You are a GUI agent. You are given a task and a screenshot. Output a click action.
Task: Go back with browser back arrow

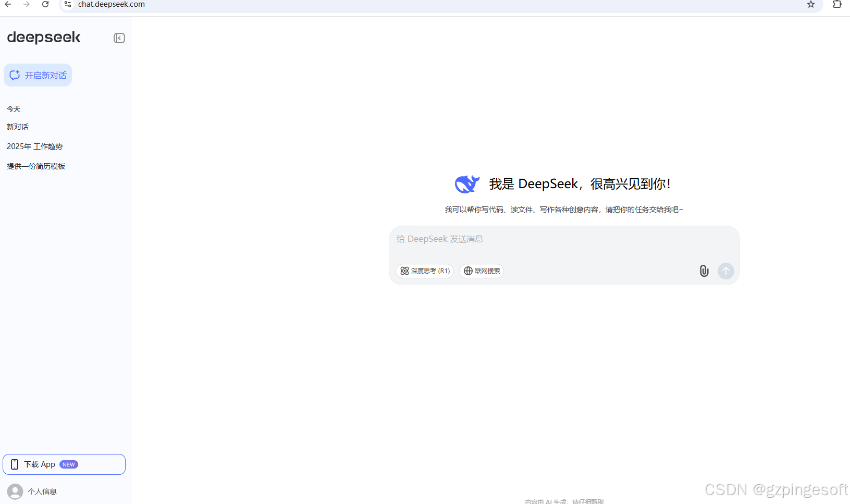click(8, 4)
